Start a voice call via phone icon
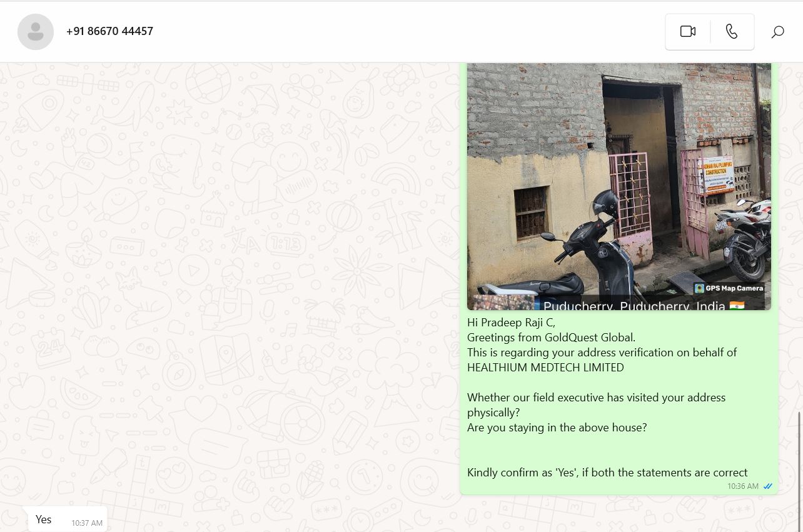 pyautogui.click(x=732, y=31)
